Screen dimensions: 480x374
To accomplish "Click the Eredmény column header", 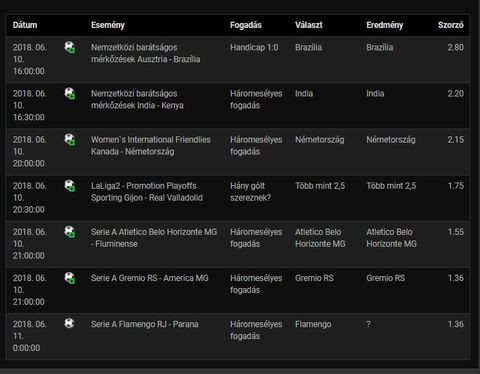I will point(385,25).
